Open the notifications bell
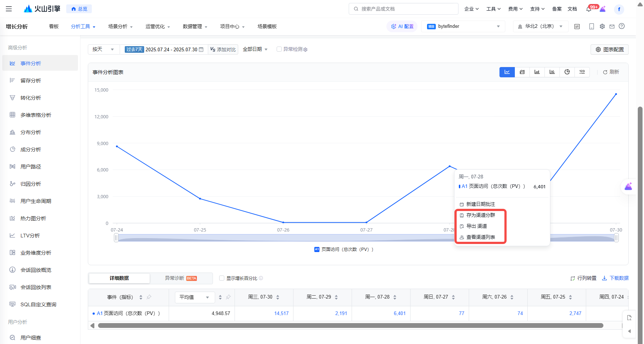The width and height of the screenshot is (644, 344). point(589,9)
